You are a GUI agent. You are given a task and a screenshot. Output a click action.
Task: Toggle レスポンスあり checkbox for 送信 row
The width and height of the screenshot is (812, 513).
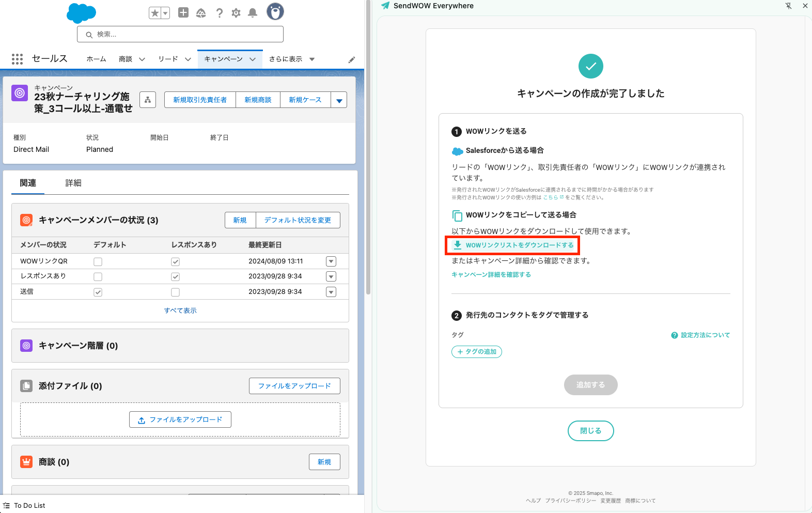pos(175,292)
